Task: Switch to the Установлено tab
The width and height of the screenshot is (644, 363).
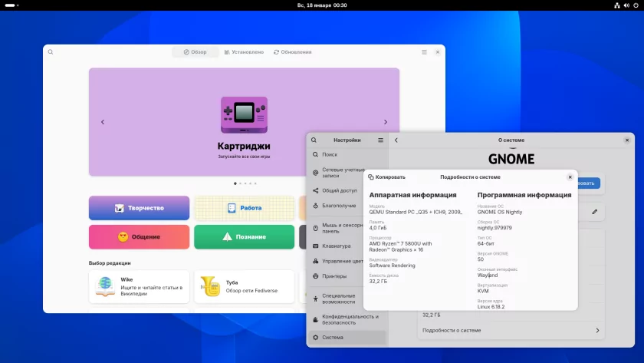Action: point(244,52)
